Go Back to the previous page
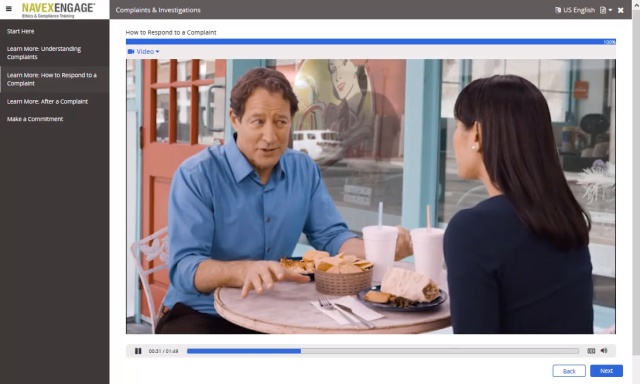 [569, 371]
